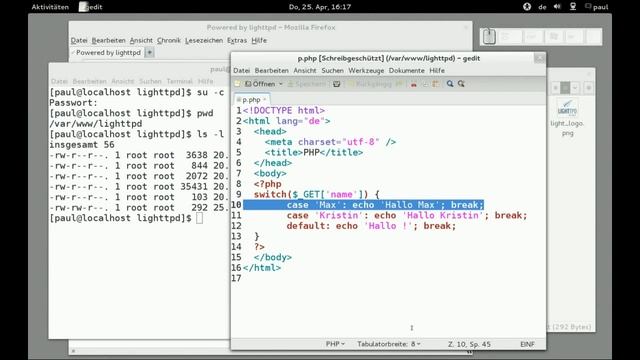
Task: Expand the recent files arrow beside Öffnen
Action: tap(281, 84)
